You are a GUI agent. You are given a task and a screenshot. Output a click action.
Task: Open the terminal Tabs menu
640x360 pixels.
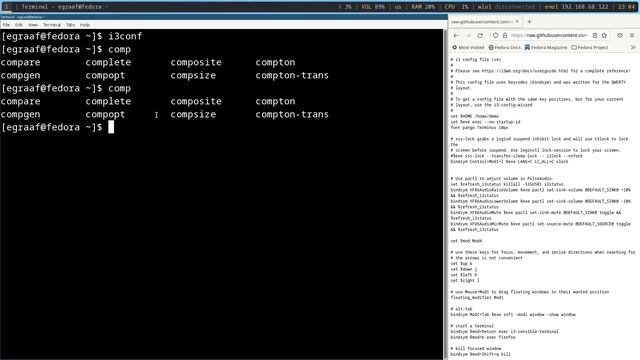coord(71,25)
